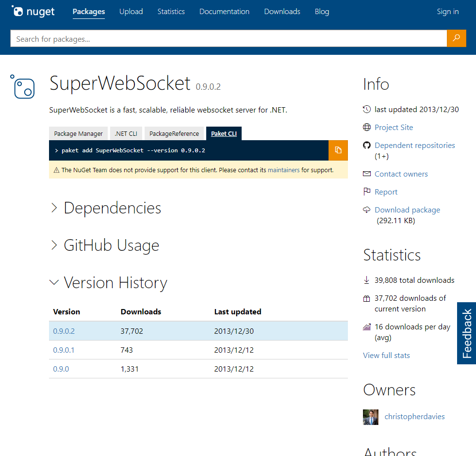Click Sign in
476x456 pixels.
point(448,12)
